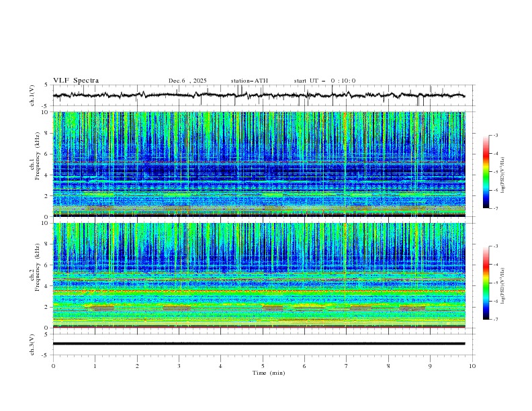Screen dimensions: 532x411
Task: Click time axis tick label "4"
Action: click(220, 366)
